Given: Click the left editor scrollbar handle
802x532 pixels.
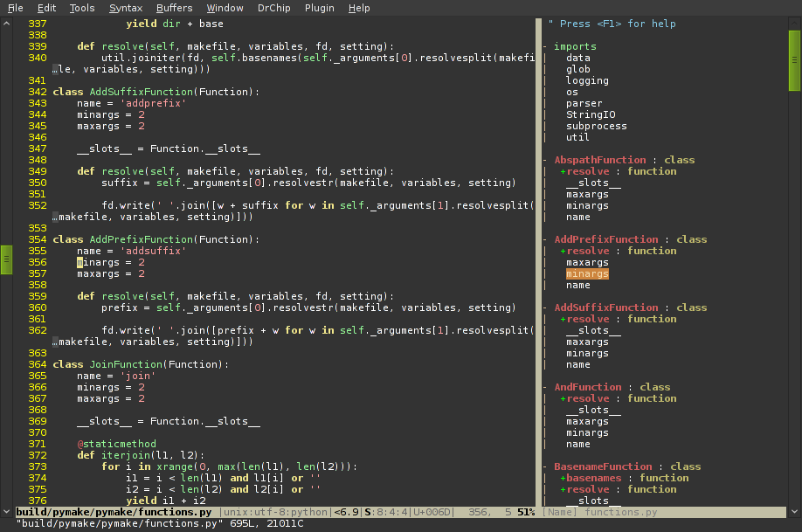Looking at the screenshot, I should (x=6, y=259).
